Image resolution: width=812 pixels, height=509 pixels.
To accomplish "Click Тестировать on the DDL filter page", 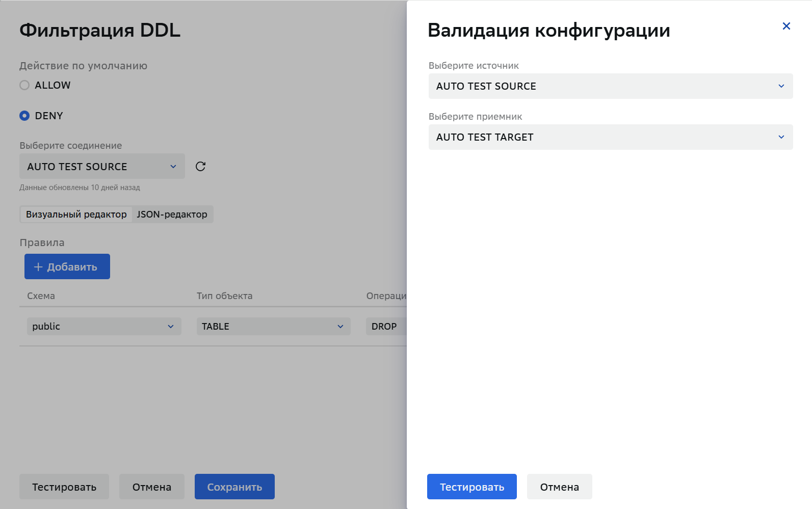I will (64, 487).
